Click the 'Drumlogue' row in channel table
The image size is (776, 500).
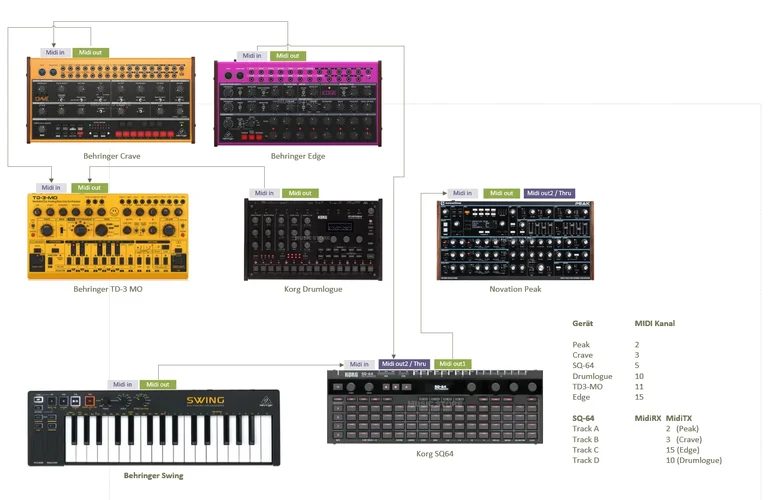[608, 376]
